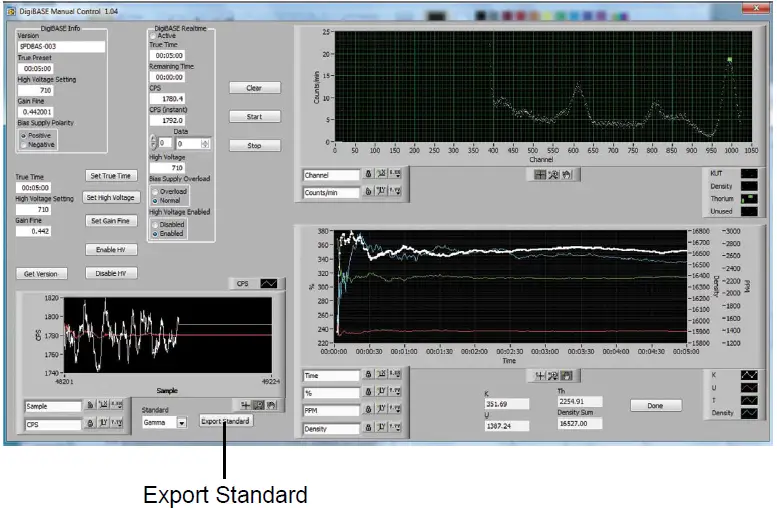
Task: Select the cursor tool under the CPS chart
Action: point(245,405)
